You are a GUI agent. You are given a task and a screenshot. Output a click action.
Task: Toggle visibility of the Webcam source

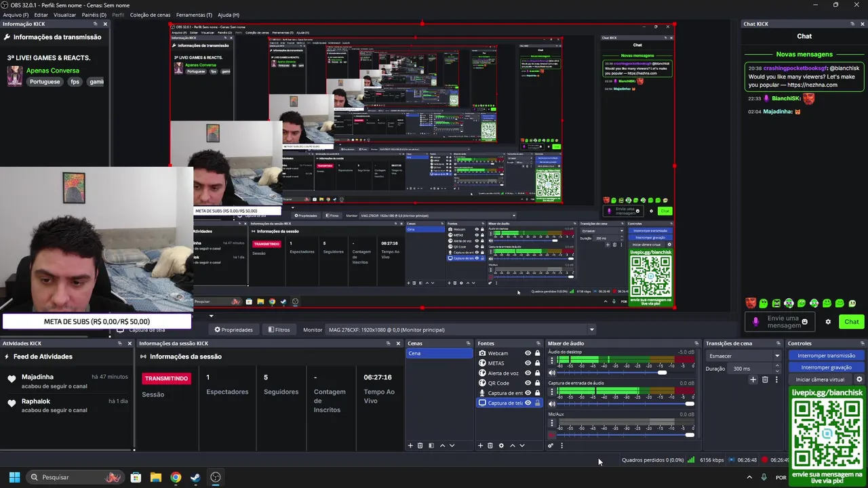click(528, 353)
